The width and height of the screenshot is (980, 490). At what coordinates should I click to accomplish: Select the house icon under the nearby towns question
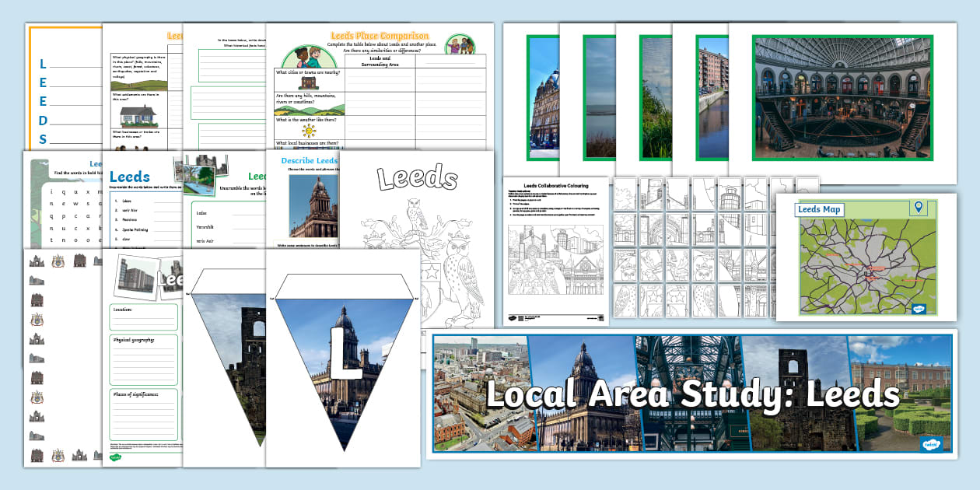(x=308, y=82)
